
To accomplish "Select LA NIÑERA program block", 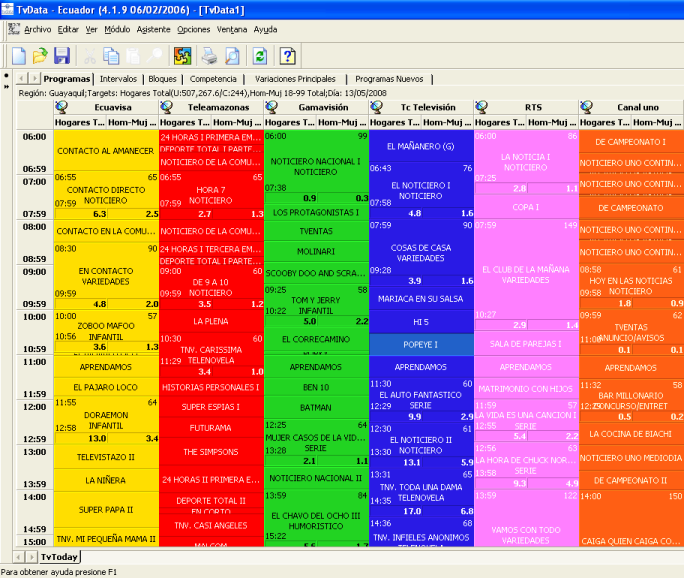I will click(x=106, y=480).
